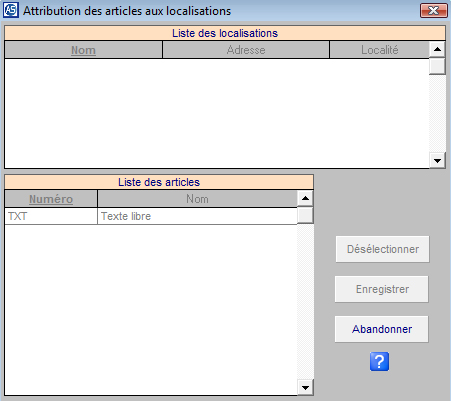Click the Adresse column header
This screenshot has width=451, height=401.
pos(246,50)
